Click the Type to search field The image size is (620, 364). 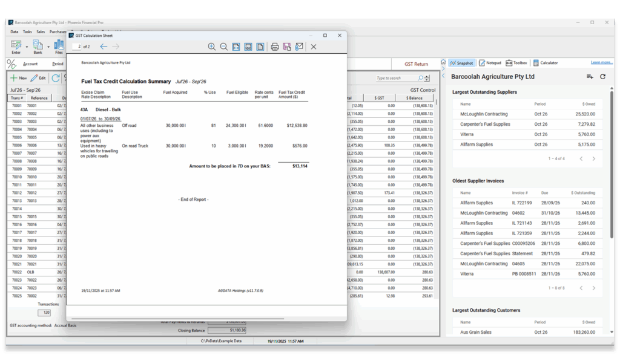tap(396, 78)
